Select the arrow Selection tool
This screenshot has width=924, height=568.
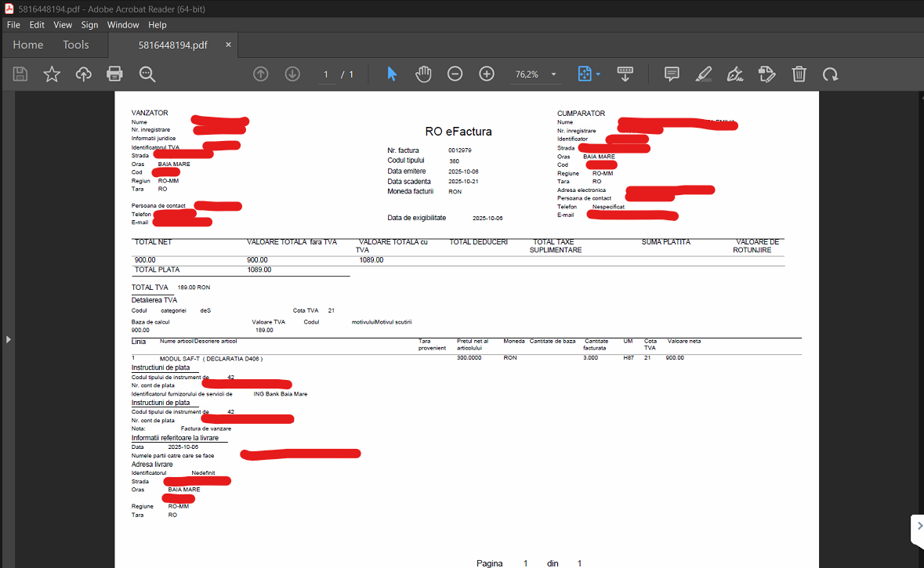click(x=392, y=74)
